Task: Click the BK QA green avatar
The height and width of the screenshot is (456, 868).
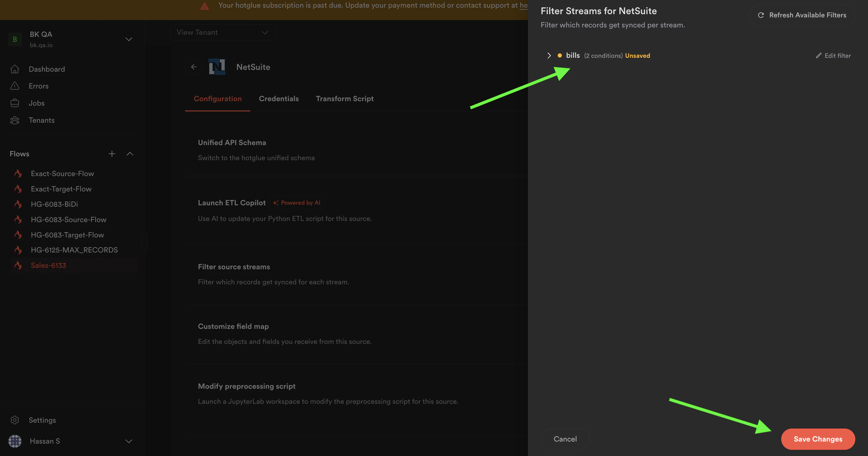Action: pyautogui.click(x=15, y=39)
